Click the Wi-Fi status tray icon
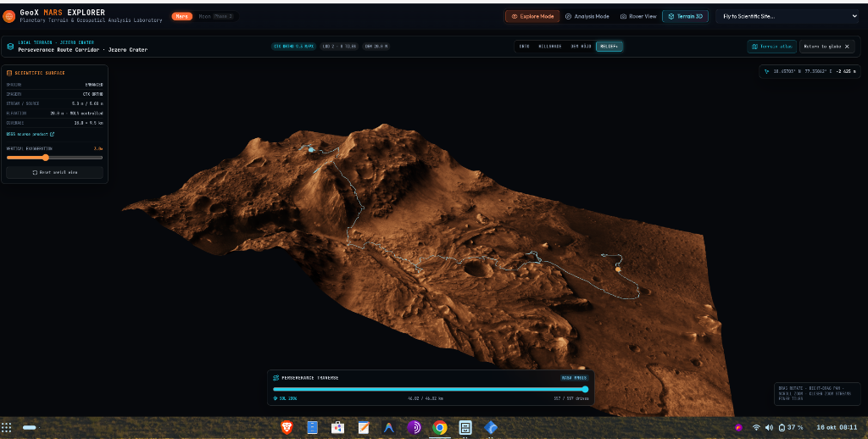The height and width of the screenshot is (439, 868). coord(756,427)
